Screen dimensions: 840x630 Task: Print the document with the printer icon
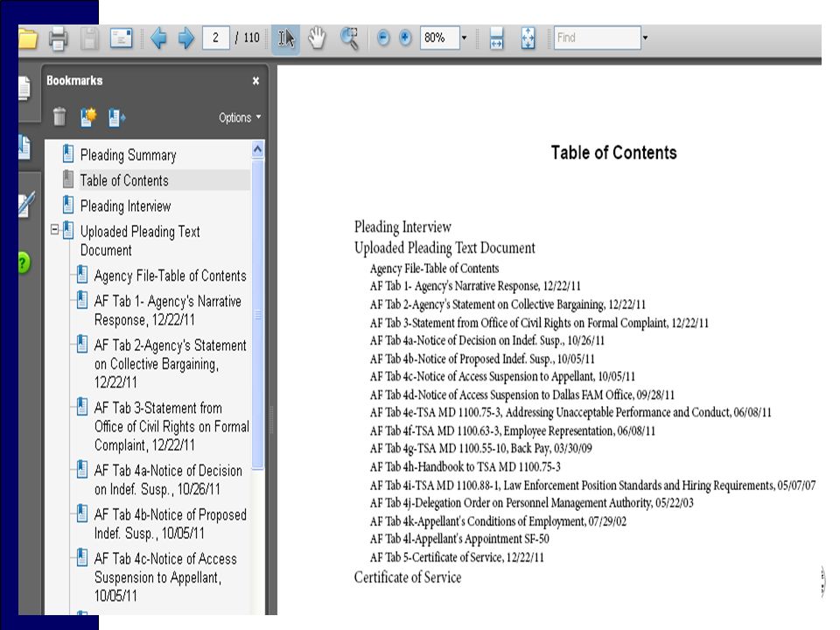click(x=58, y=38)
